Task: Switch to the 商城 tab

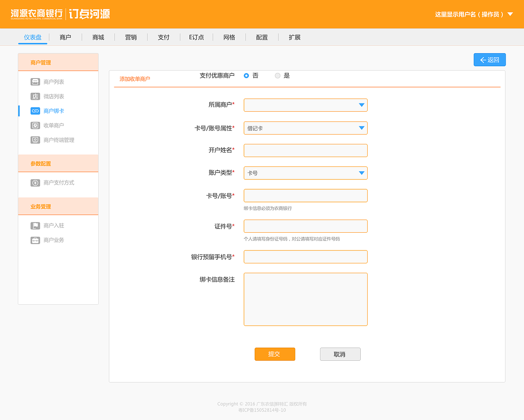Action: click(98, 37)
